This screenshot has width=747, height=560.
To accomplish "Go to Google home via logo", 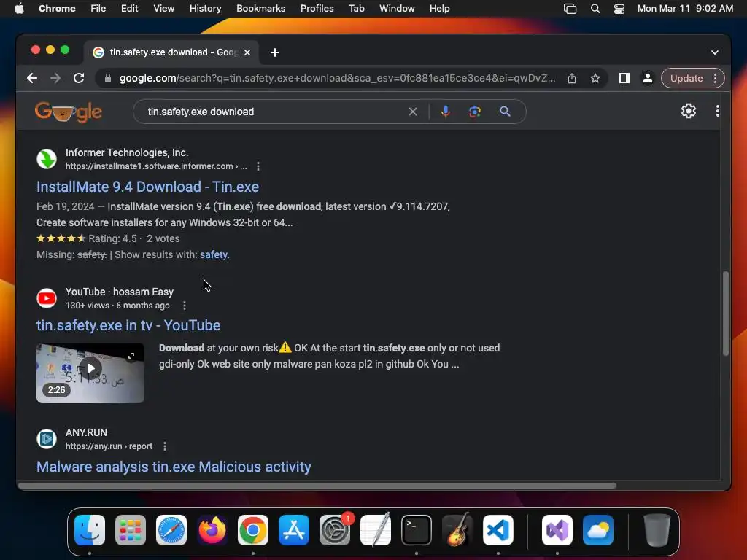I will 68,112.
